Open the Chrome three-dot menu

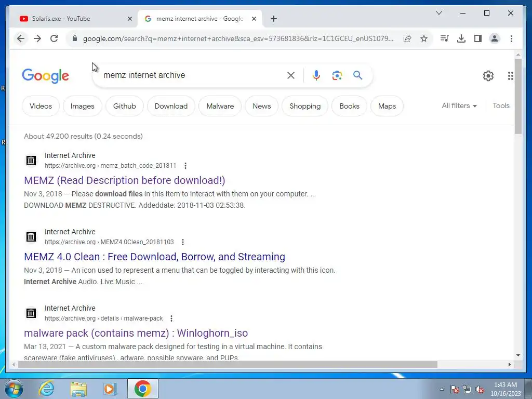point(511,38)
